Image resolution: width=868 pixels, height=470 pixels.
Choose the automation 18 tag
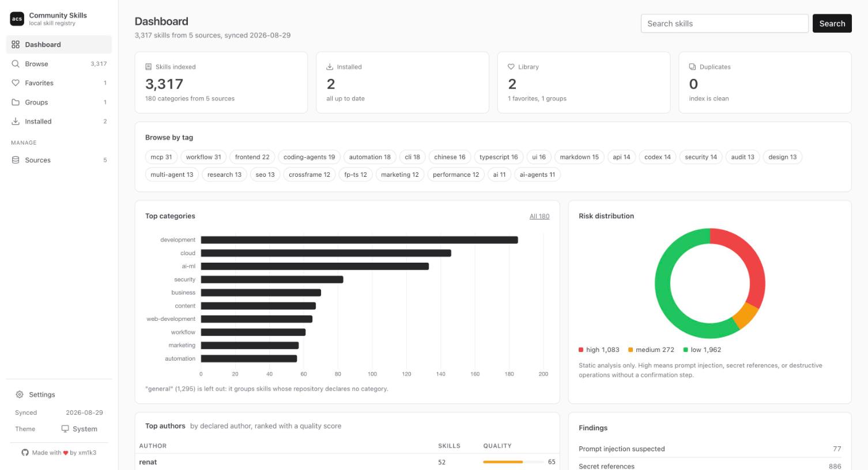(369, 157)
